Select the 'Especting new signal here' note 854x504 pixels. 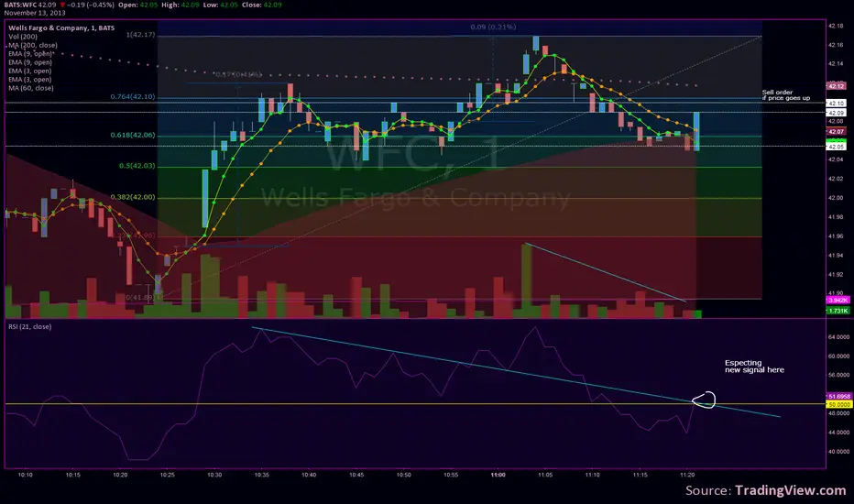pyautogui.click(x=754, y=367)
